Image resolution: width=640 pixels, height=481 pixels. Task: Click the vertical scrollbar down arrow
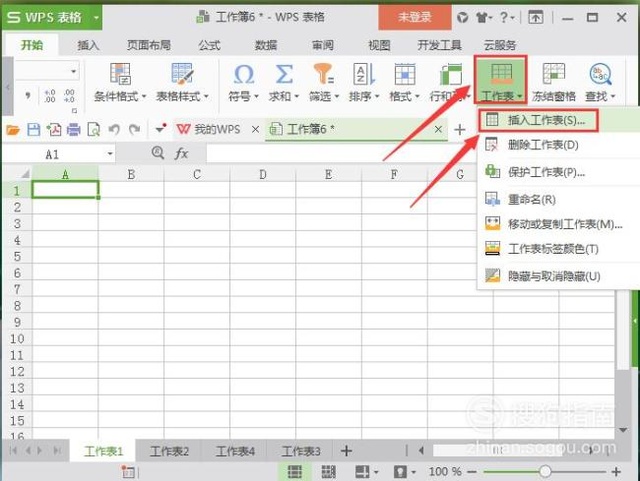tap(623, 430)
